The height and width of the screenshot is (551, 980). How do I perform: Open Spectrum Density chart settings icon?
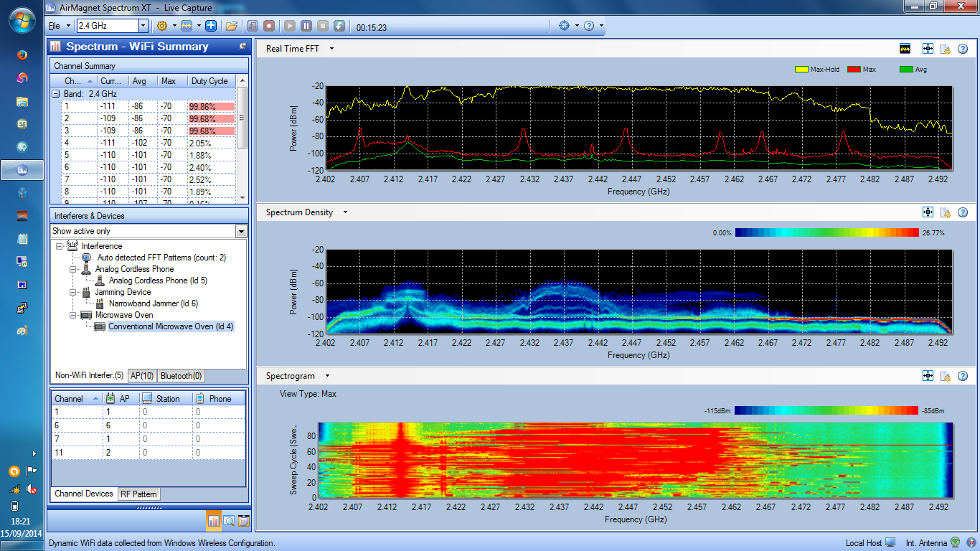946,212
